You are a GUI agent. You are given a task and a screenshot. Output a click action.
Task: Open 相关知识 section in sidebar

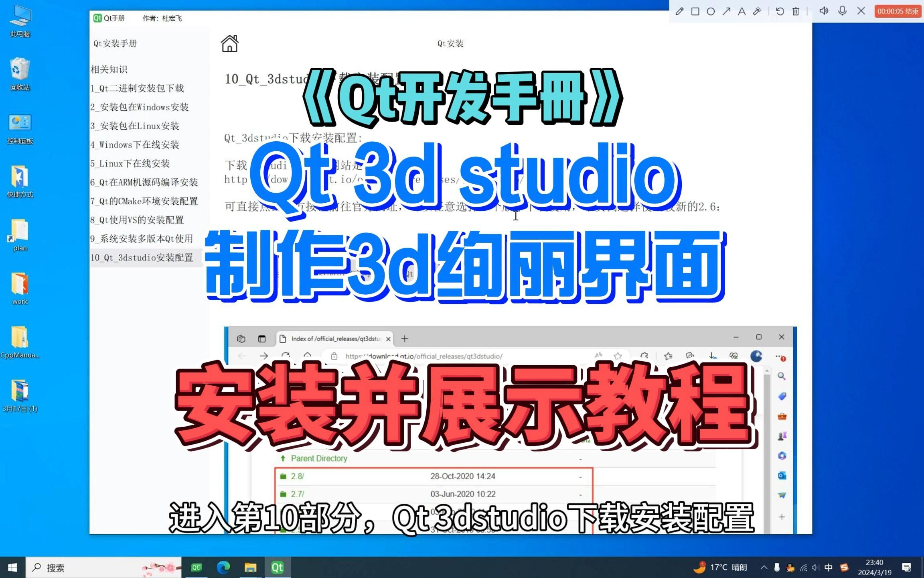[x=109, y=69]
